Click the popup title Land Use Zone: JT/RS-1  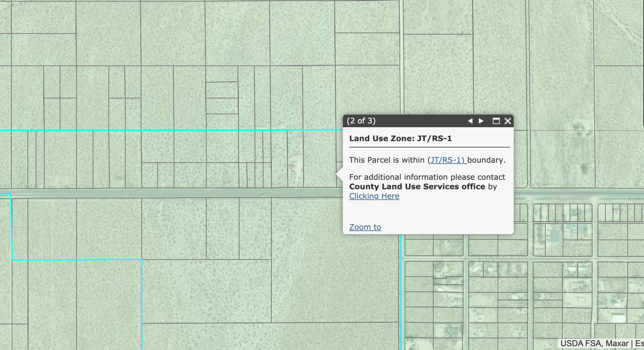coord(400,139)
